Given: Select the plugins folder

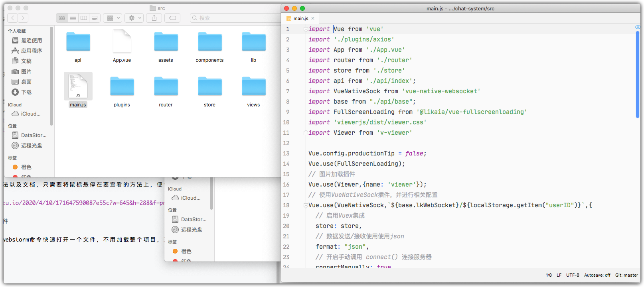Looking at the screenshot, I should coord(122,91).
